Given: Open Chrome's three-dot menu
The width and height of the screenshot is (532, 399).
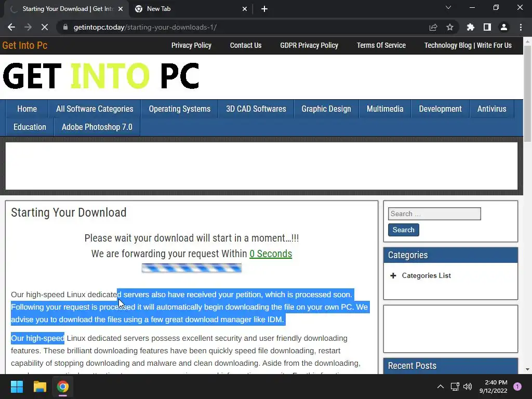Looking at the screenshot, I should (x=521, y=27).
